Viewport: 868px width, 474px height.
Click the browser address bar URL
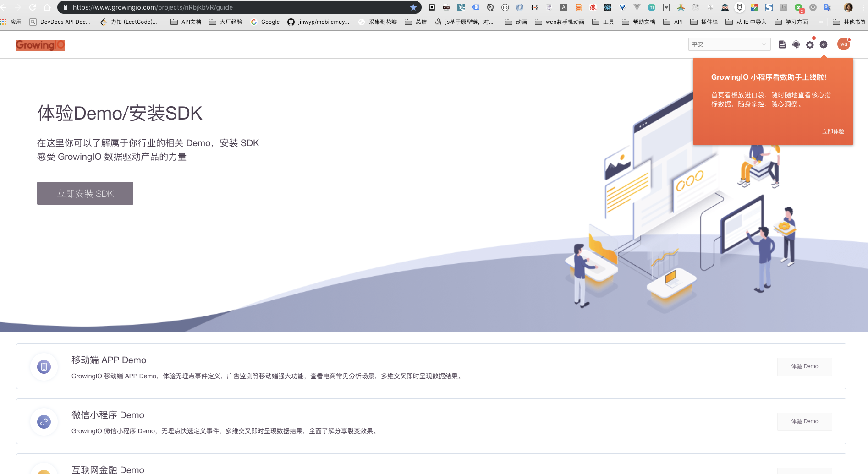pyautogui.click(x=153, y=7)
